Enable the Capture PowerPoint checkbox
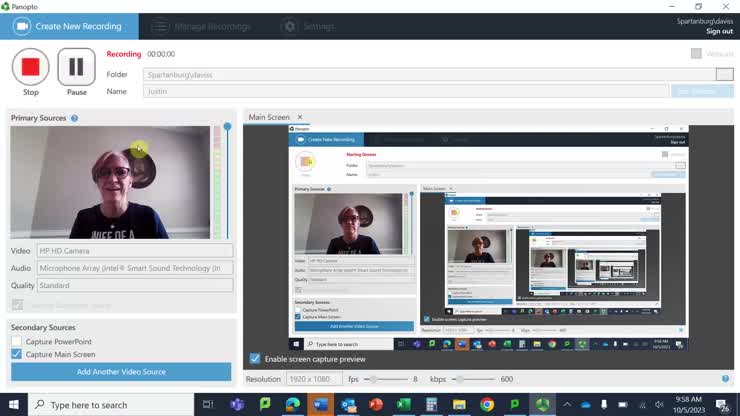 pos(16,341)
